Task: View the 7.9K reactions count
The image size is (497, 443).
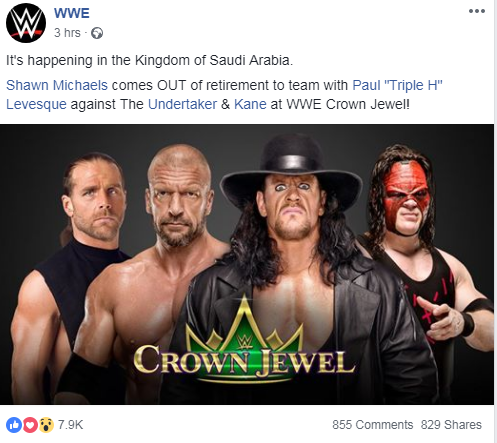Action: tap(70, 425)
